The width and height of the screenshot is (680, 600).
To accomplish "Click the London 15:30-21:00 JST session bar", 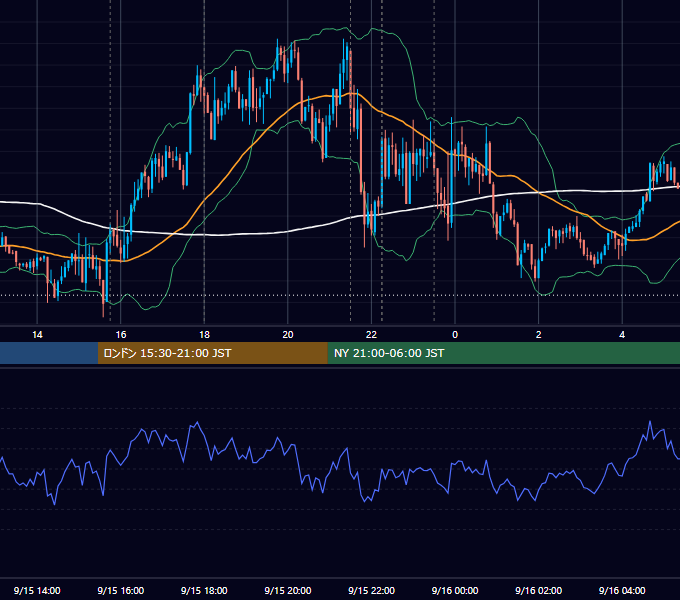I will click(x=212, y=353).
